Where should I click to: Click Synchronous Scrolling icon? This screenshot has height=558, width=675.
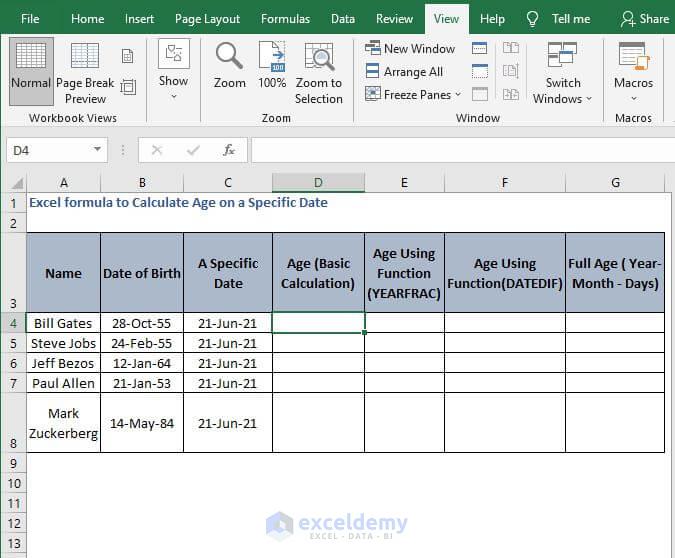click(x=511, y=71)
